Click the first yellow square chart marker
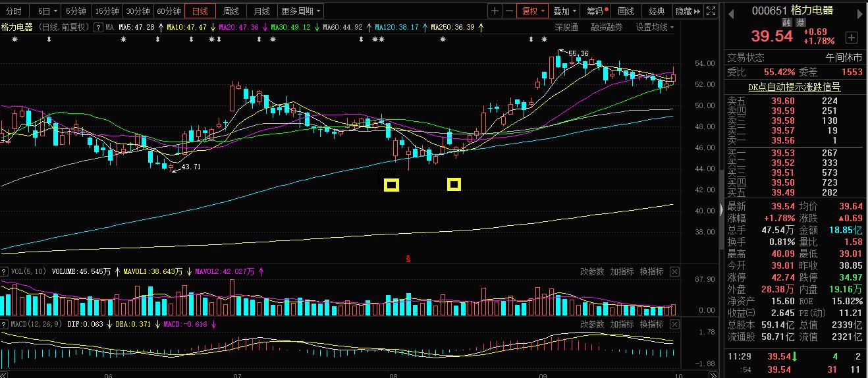This screenshot has height=378, width=868. click(x=391, y=185)
